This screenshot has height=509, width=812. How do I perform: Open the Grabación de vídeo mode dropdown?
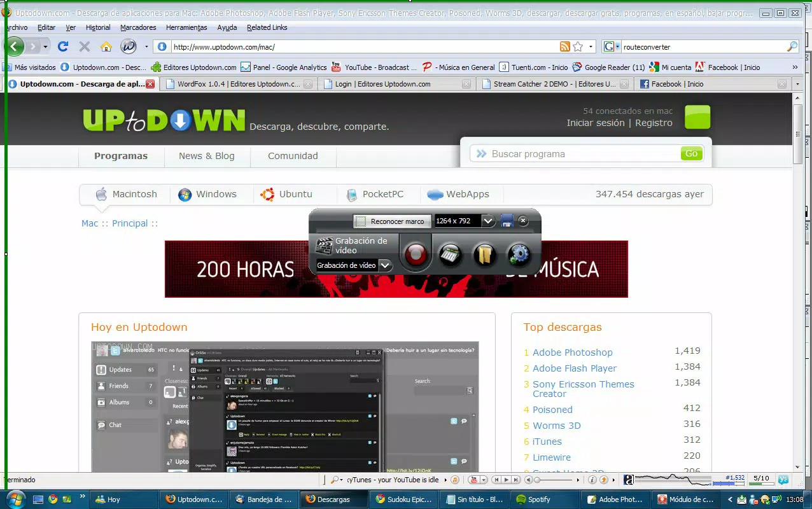[x=385, y=265]
